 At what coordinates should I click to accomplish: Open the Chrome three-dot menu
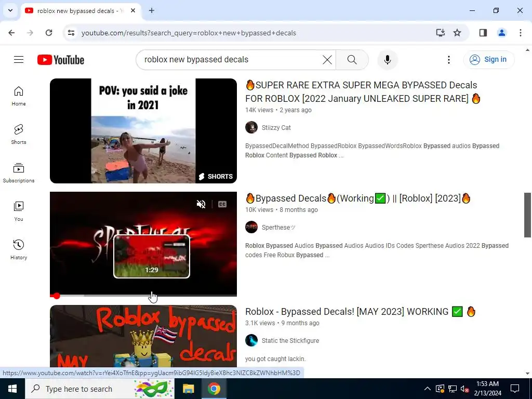pyautogui.click(x=521, y=33)
